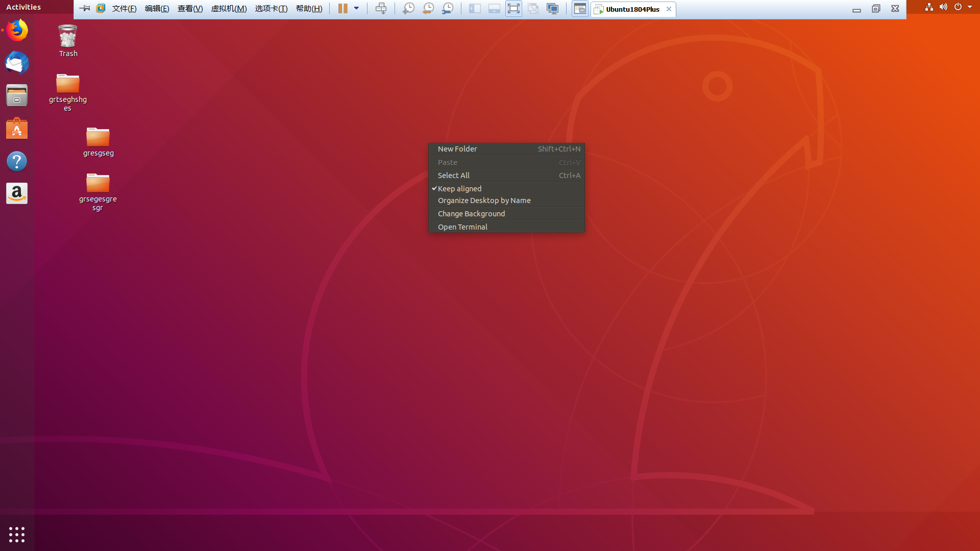Viewport: 980px width, 551px height.
Task: Open the 虚拟机(M) menu
Action: coord(229,9)
